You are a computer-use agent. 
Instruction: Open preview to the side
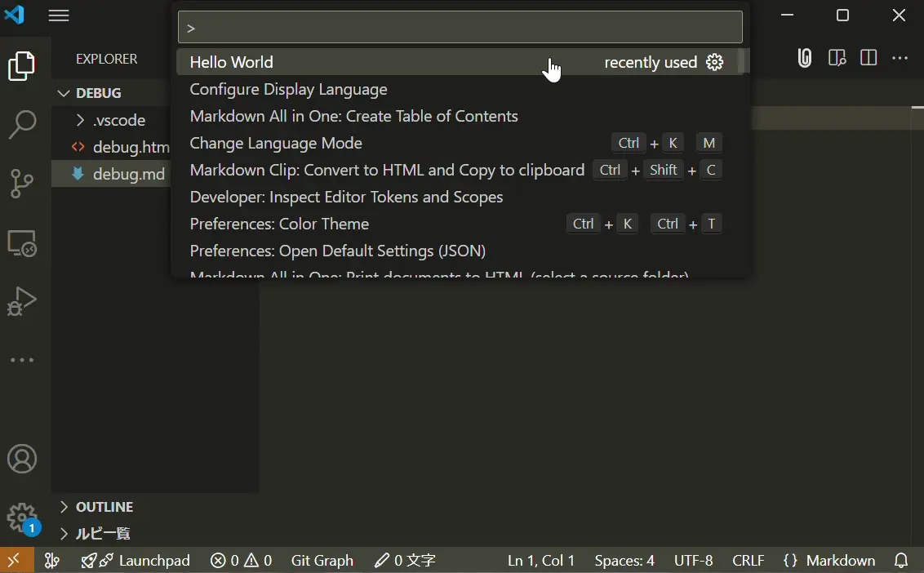837,58
